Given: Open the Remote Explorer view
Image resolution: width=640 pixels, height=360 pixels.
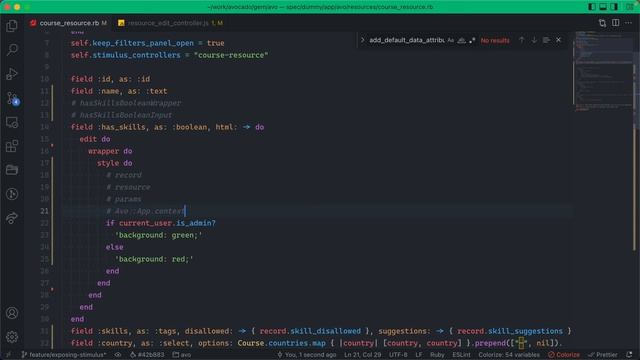Looking at the screenshot, I should [12, 122].
